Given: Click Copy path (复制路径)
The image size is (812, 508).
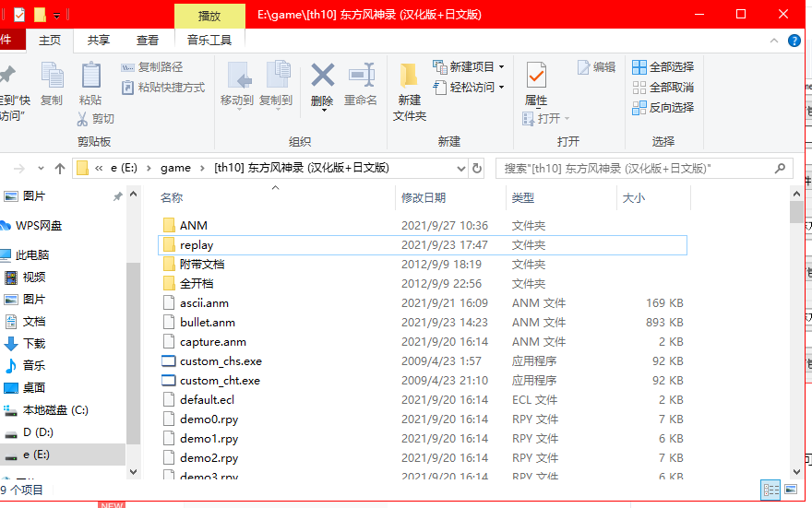Looking at the screenshot, I should [x=151, y=67].
